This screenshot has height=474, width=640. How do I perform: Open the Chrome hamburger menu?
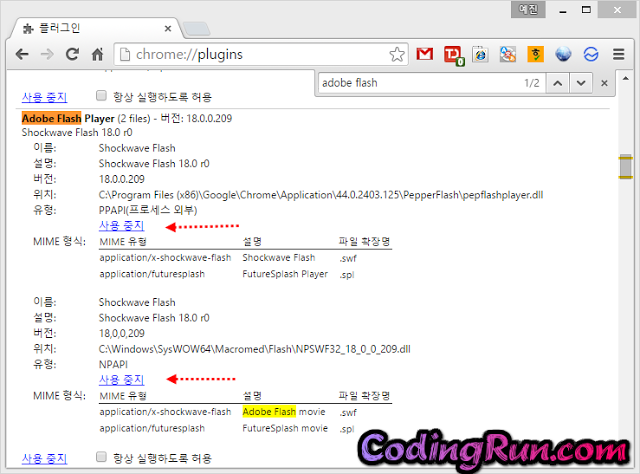click(619, 54)
